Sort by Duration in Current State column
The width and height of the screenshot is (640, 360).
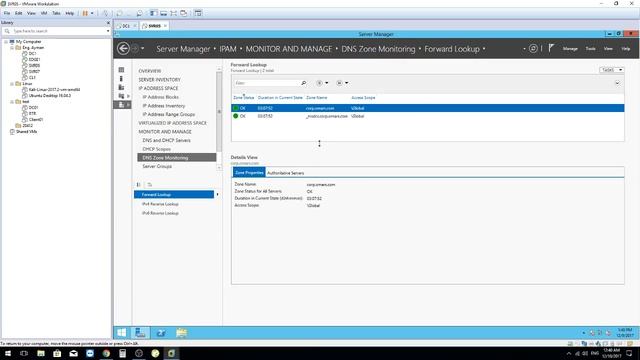pyautogui.click(x=280, y=98)
